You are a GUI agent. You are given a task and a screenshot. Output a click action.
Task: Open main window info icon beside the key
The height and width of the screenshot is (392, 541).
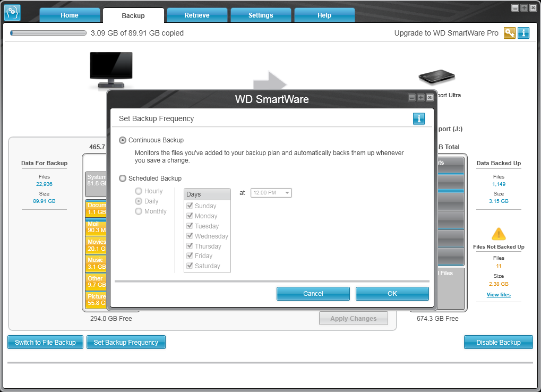click(523, 33)
